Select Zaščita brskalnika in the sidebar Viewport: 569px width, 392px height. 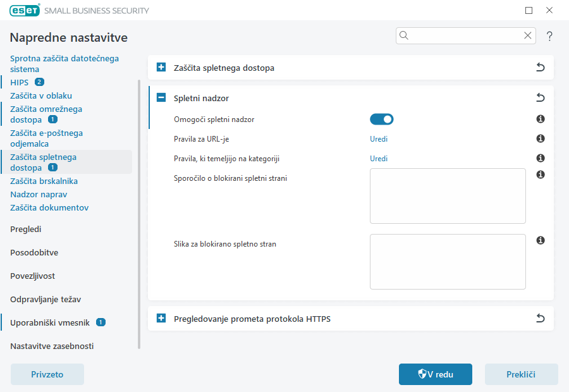44,181
